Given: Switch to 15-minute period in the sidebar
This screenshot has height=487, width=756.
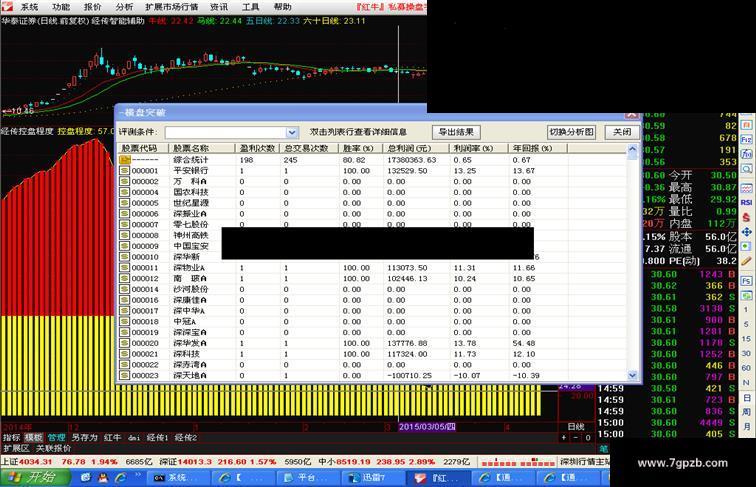Looking at the screenshot, I should (x=746, y=339).
